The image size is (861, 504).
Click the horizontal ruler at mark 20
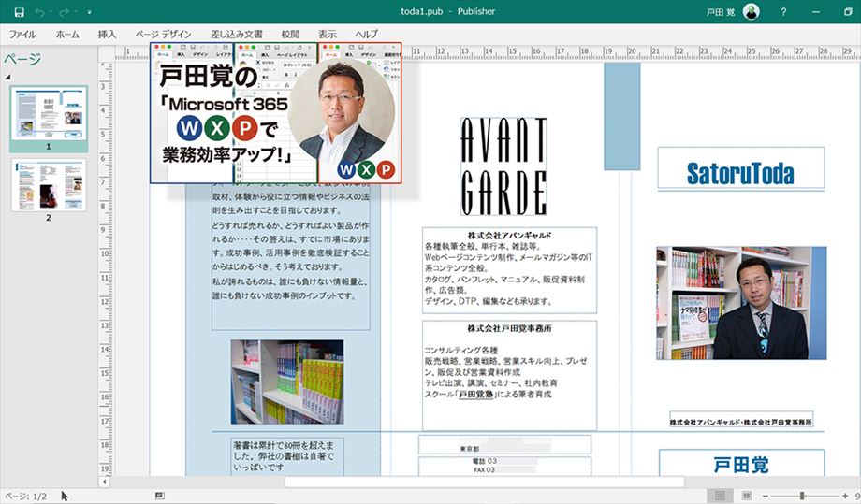[632, 51]
